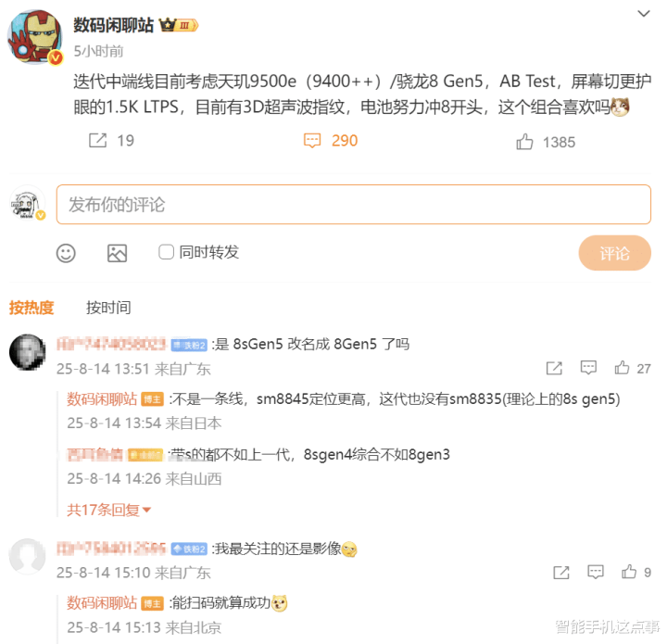667x644 pixels.
Task: Open 数码闲聊站 profile name in header
Action: pyautogui.click(x=113, y=25)
